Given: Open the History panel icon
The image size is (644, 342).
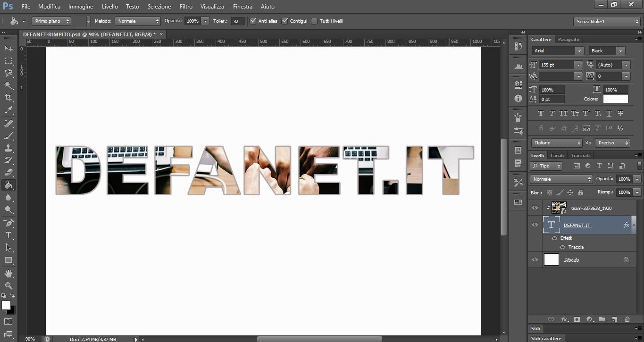Looking at the screenshot, I should click(518, 46).
